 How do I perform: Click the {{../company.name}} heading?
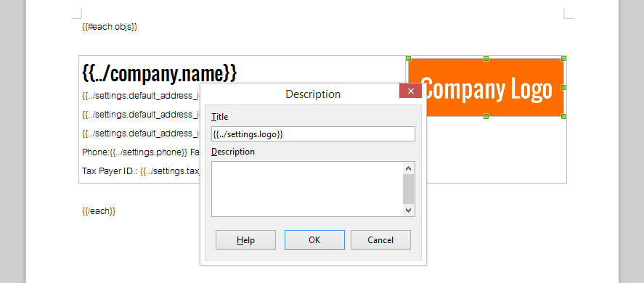[159, 73]
